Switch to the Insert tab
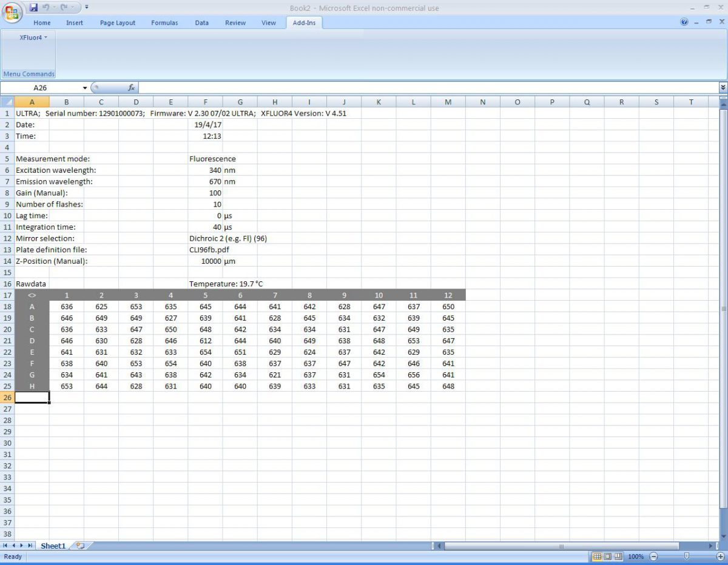This screenshot has height=565, width=728. [x=75, y=23]
